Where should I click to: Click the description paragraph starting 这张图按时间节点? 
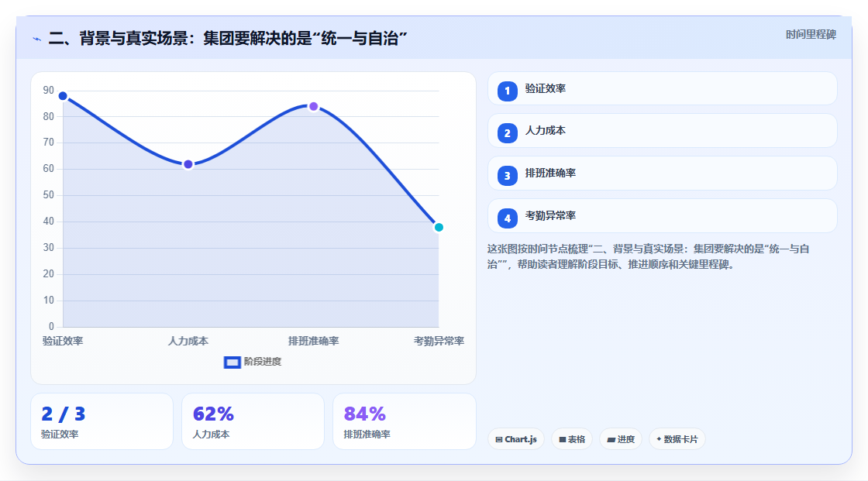click(x=648, y=256)
